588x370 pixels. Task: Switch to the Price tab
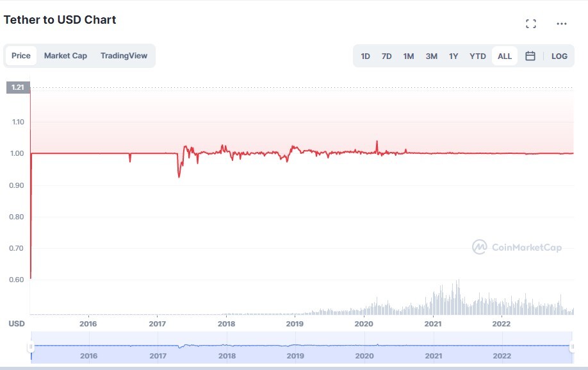tap(21, 56)
